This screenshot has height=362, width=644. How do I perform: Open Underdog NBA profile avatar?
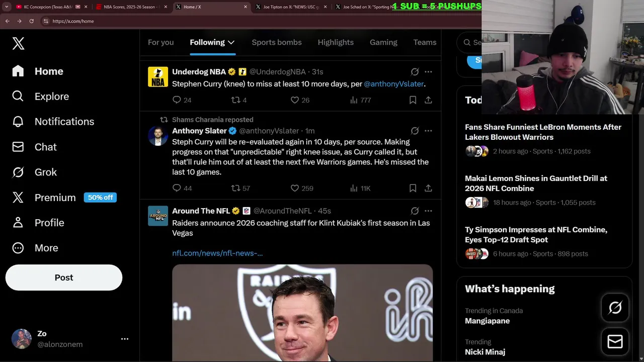coord(158,77)
